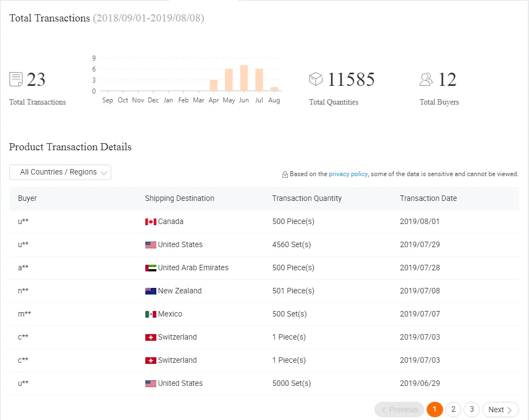Select current page 1 button
This screenshot has width=529, height=420.
click(435, 410)
